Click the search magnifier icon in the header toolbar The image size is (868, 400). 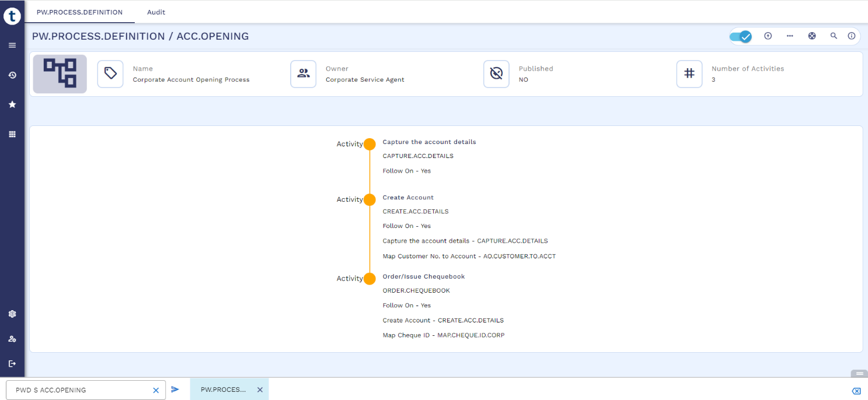[x=834, y=36]
